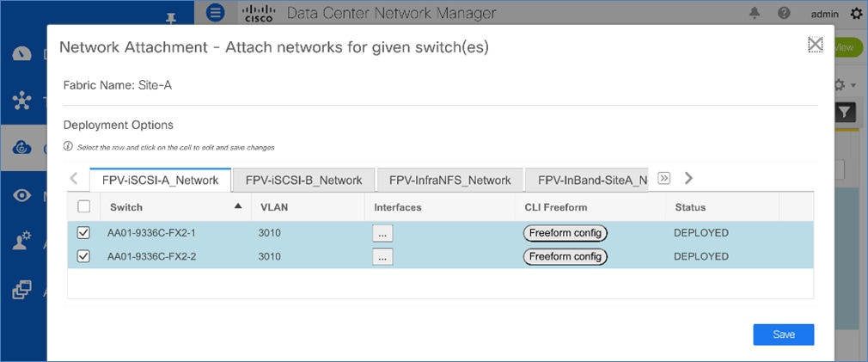Click the Fabric Name: Site-A text
This screenshot has width=868, height=362.
tap(118, 85)
